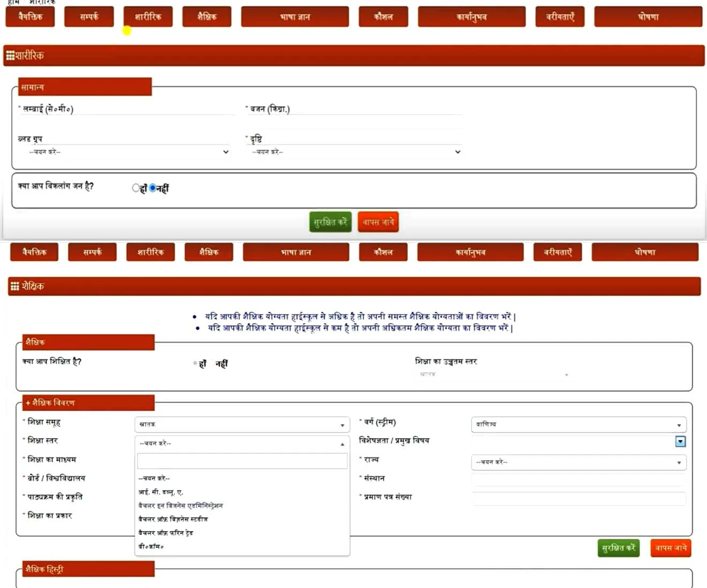Screen dimensions: 707x588
Task: Expand the दृष्टि dropdown
Action: coord(355,152)
